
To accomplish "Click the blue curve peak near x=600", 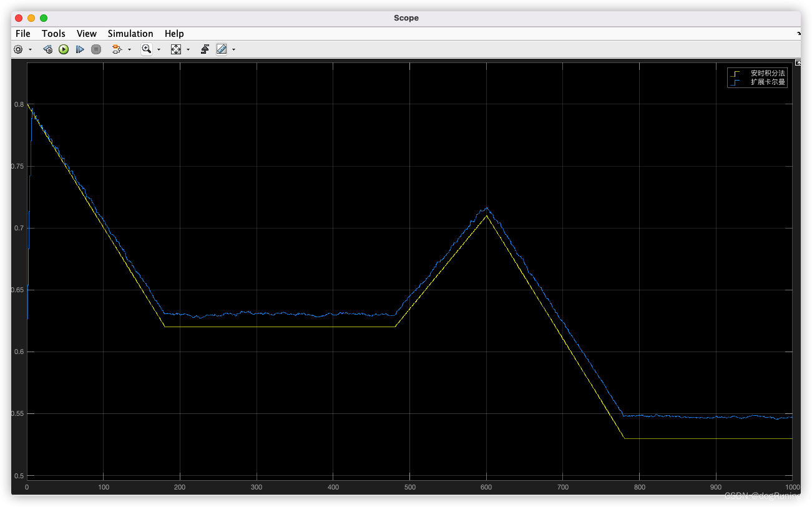I will pyautogui.click(x=486, y=208).
